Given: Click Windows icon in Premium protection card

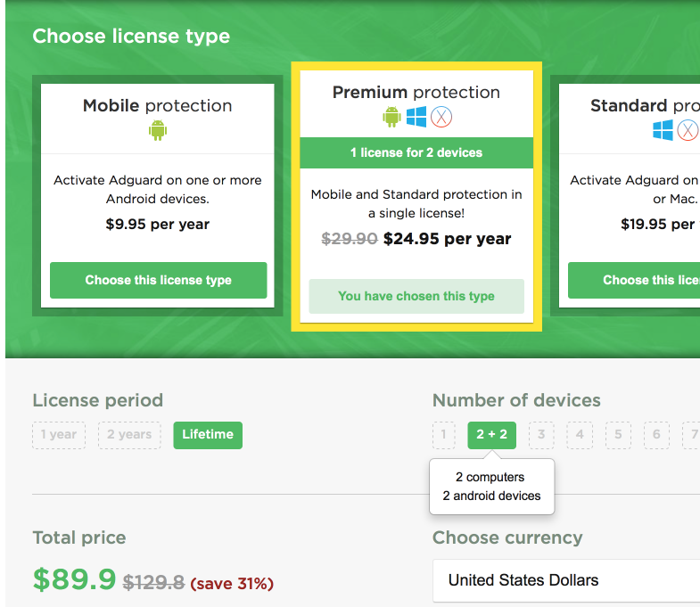Looking at the screenshot, I should click(416, 117).
